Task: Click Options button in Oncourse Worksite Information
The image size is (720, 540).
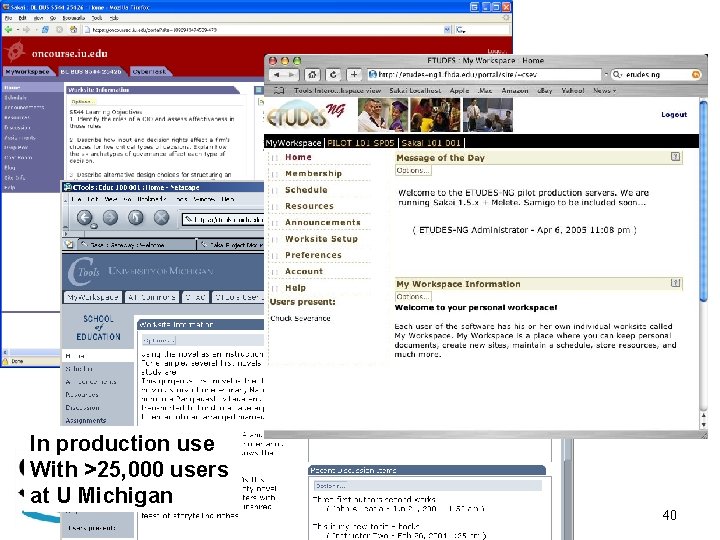Action: 83,101
